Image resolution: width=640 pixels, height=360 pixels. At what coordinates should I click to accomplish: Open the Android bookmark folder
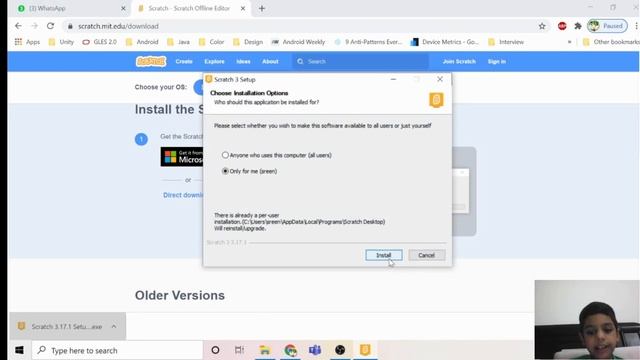(142, 42)
